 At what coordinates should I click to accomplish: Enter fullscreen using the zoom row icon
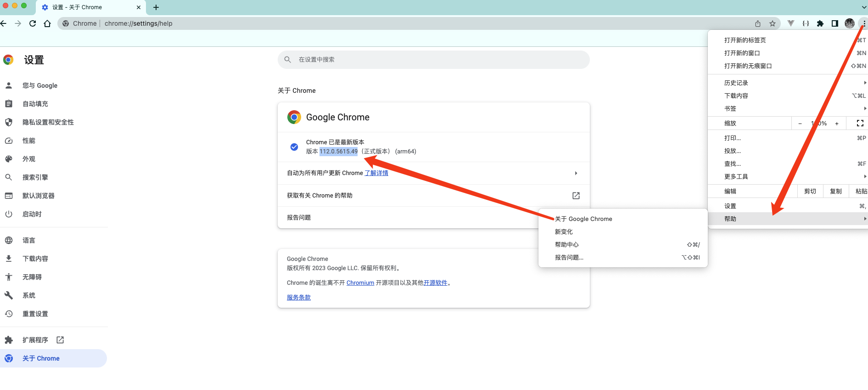point(860,124)
